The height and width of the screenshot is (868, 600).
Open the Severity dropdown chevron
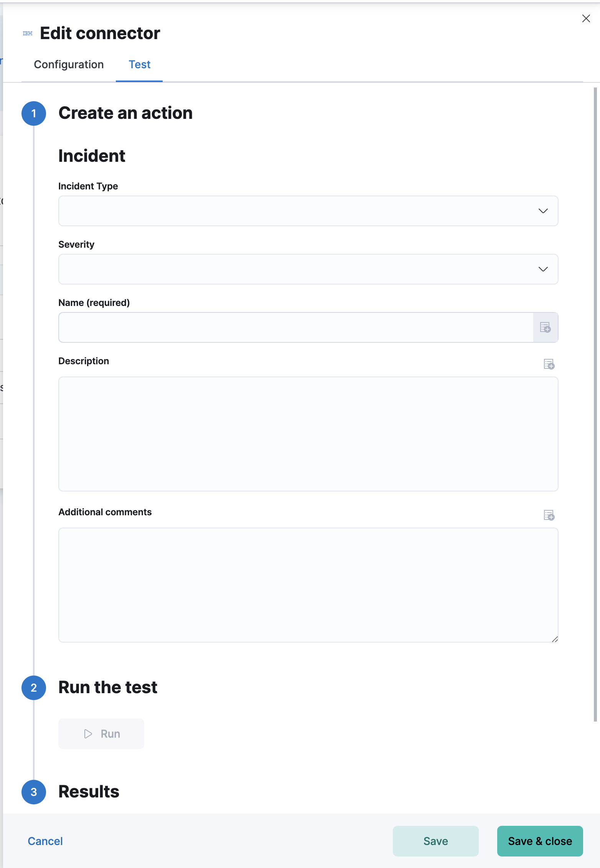pos(543,269)
